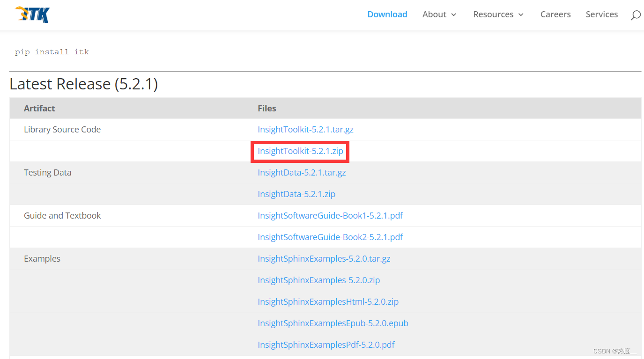644x359 pixels.
Task: Download InsightSphinxExamplesPdf-5.2.0.pdf
Action: [326, 344]
